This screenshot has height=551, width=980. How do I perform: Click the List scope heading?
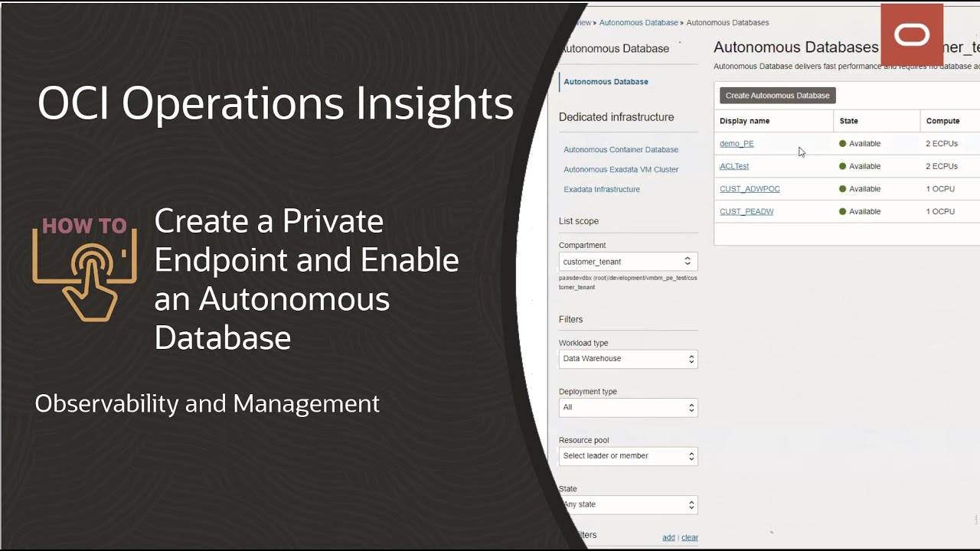579,221
